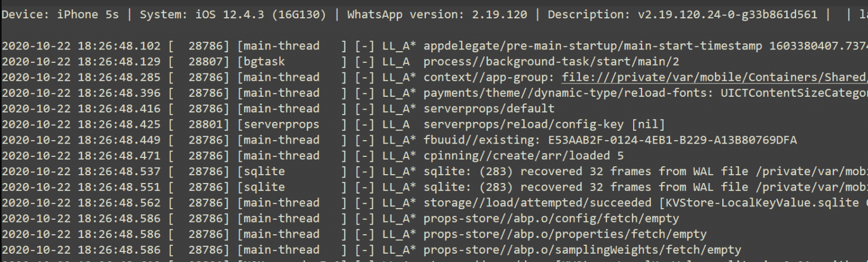
Task: Open the file:///private/var/mobile/Containers link
Action: click(x=715, y=77)
